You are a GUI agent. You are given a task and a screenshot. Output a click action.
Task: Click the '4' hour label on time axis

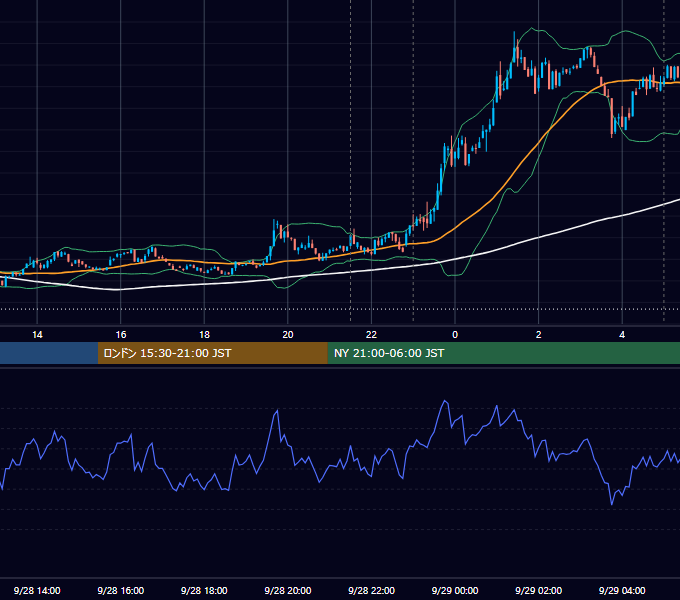[622, 335]
